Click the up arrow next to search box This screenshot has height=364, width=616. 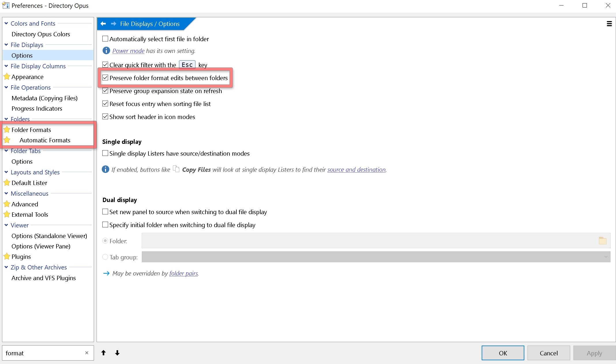click(x=103, y=353)
